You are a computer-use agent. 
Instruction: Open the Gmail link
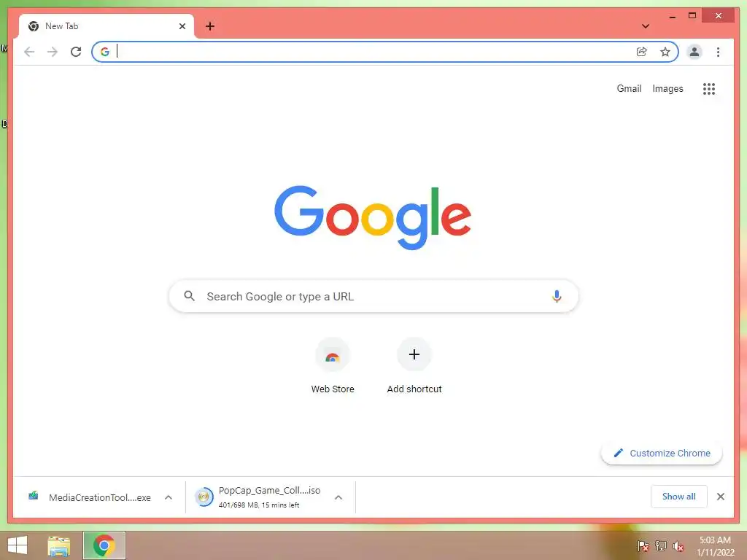629,88
